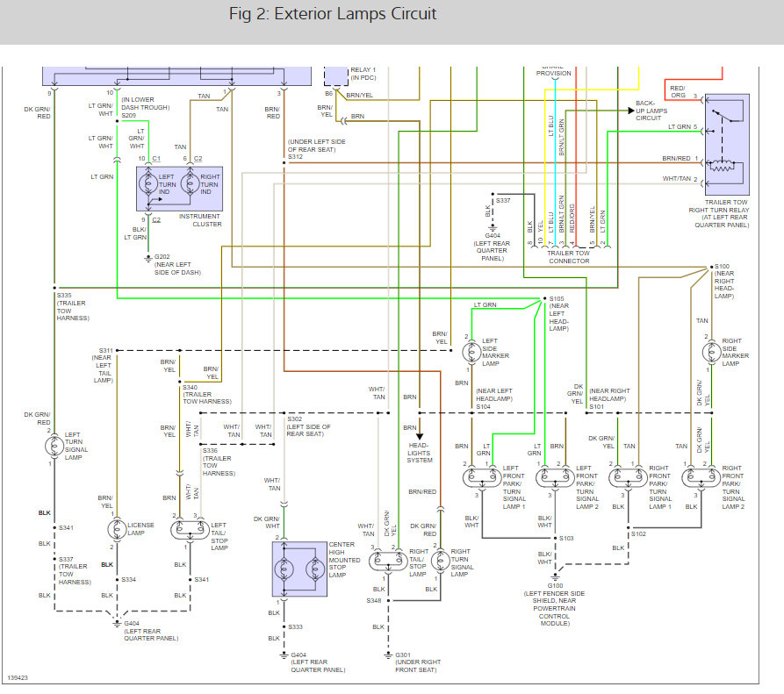Click the S105 splice label
784x694 pixels.
557,299
